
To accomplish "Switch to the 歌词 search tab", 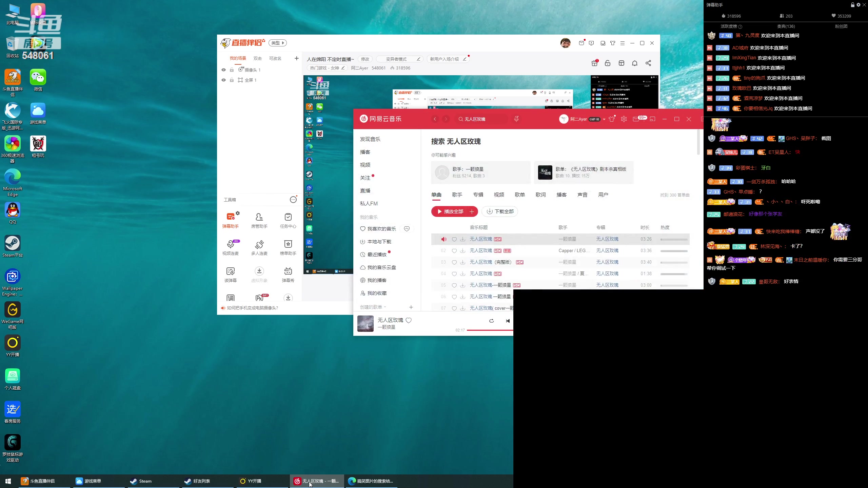I will (x=541, y=195).
